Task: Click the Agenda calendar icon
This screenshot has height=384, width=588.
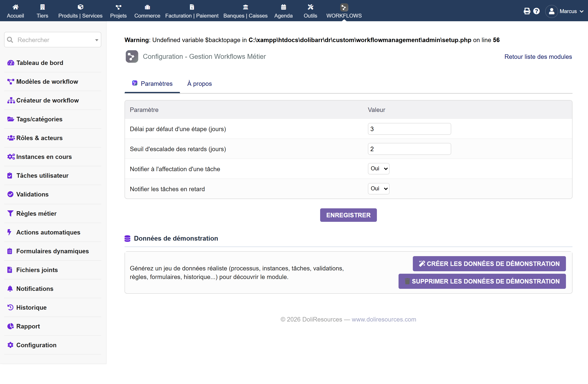Action: [x=283, y=7]
